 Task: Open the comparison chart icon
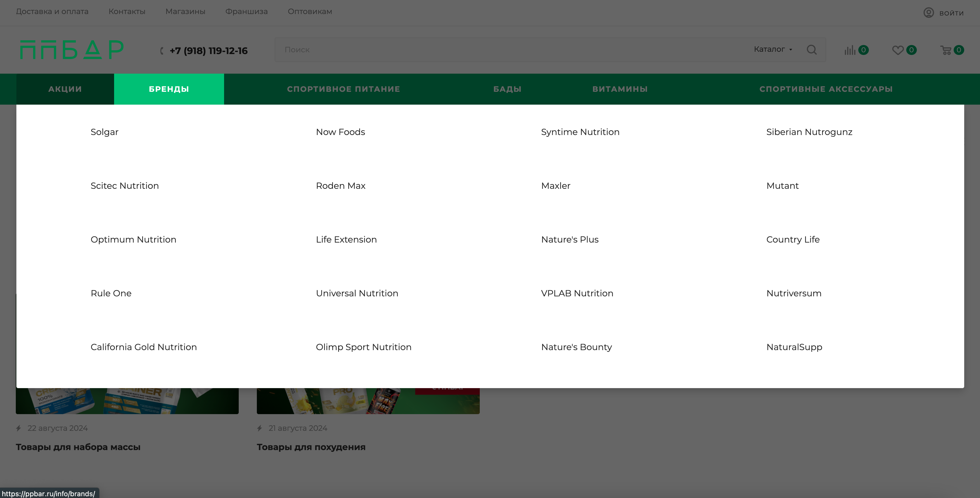point(850,50)
